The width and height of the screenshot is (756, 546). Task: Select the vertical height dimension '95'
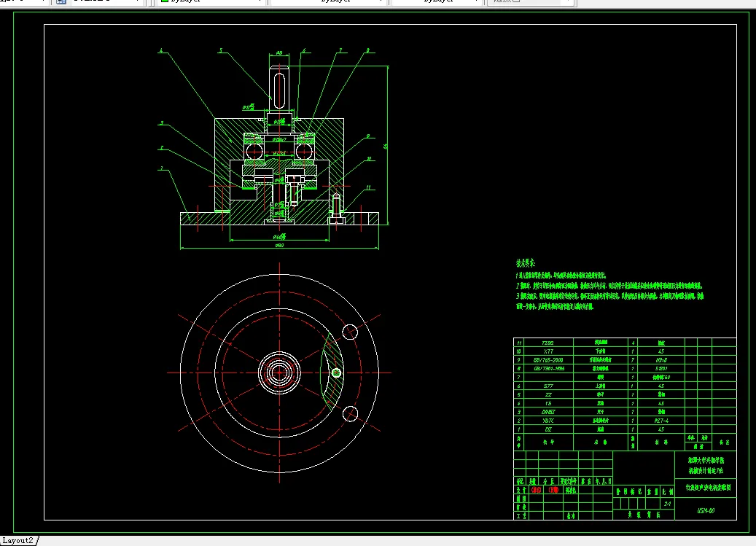(385, 146)
